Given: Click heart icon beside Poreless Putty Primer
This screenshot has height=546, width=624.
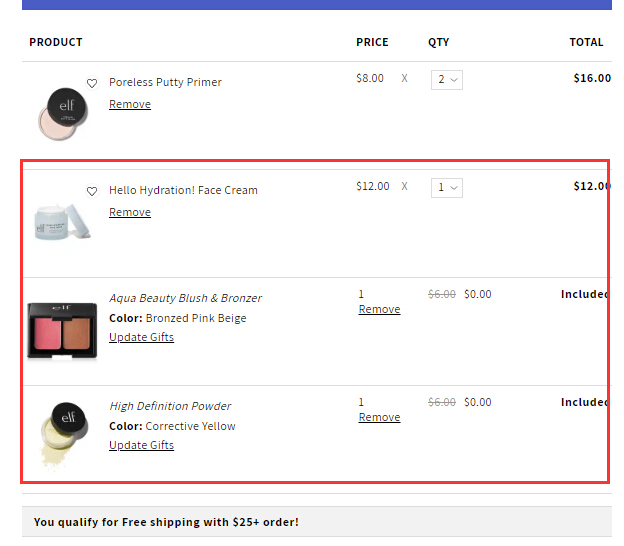Looking at the screenshot, I should coord(92,83).
